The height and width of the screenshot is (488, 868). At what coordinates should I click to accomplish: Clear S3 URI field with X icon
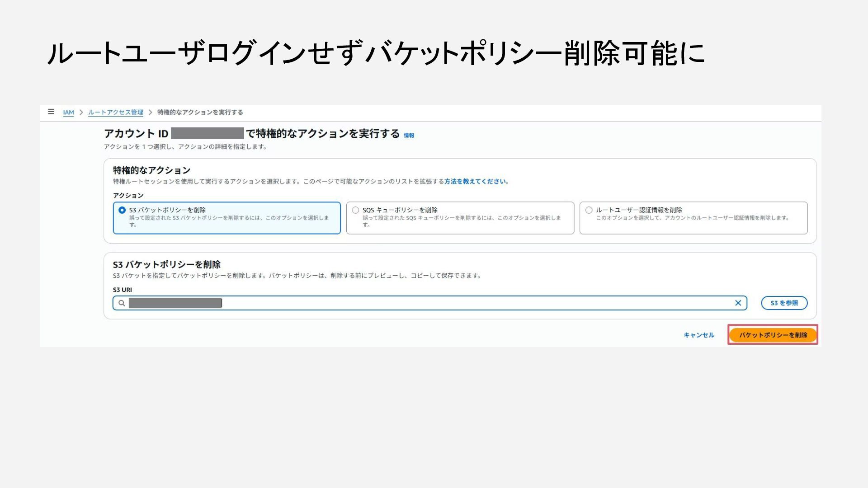coord(738,303)
